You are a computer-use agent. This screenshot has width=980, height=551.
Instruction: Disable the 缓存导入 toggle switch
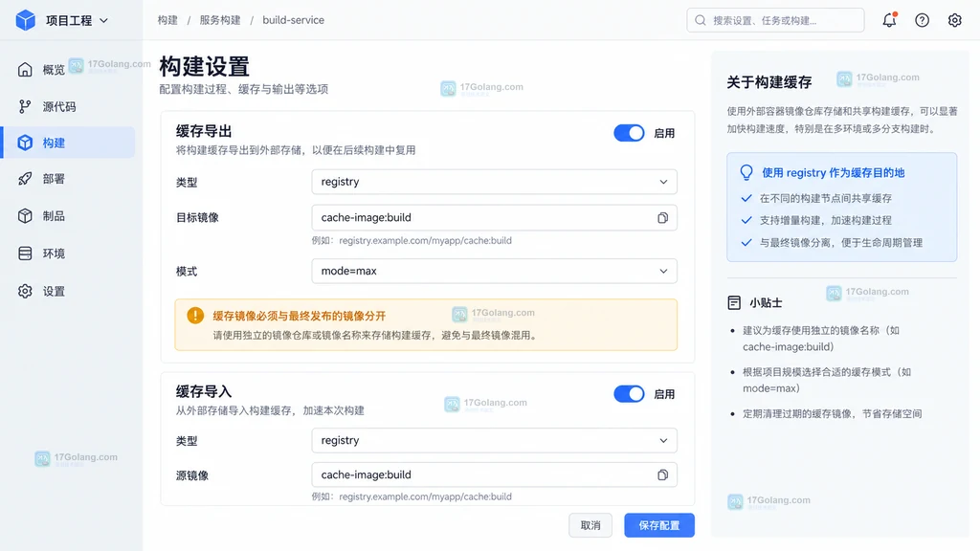(629, 394)
